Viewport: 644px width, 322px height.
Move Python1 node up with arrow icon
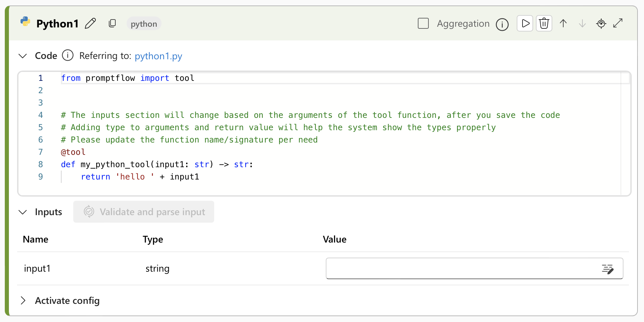point(563,23)
